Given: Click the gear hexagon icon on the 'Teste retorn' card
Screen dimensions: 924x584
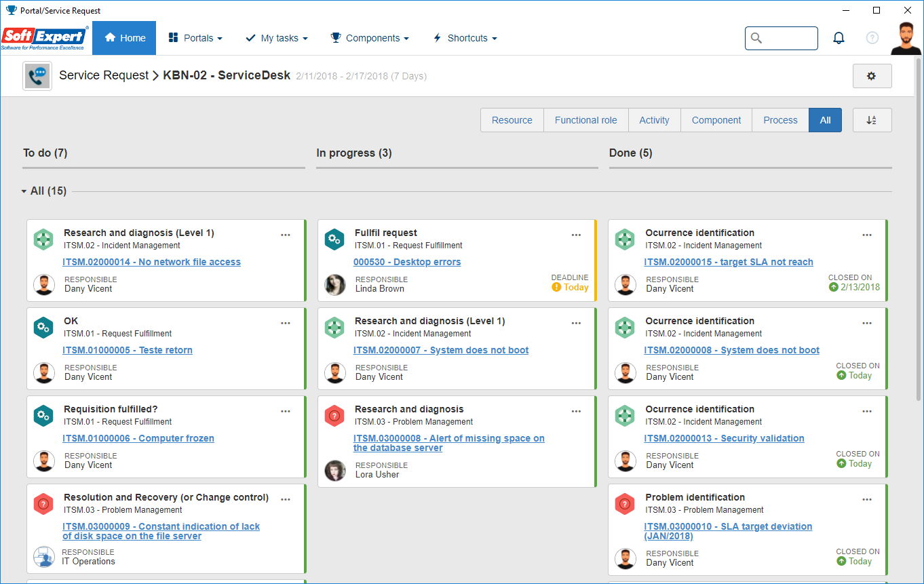Looking at the screenshot, I should [43, 328].
